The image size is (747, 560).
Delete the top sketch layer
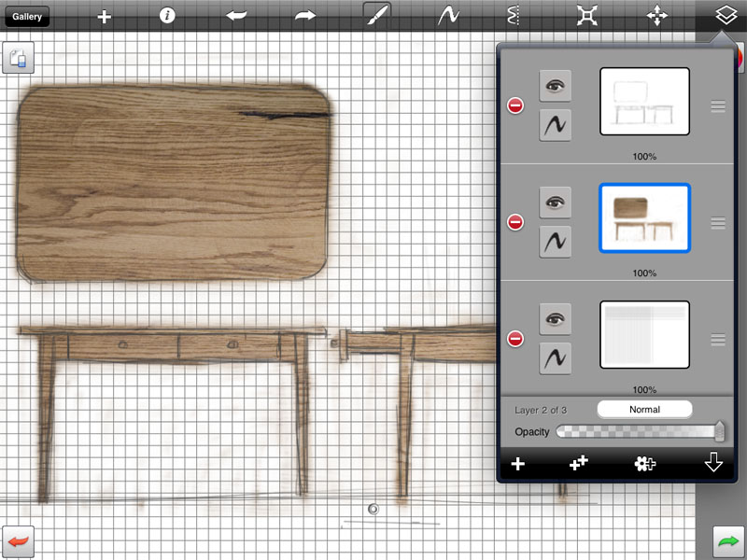tap(515, 105)
